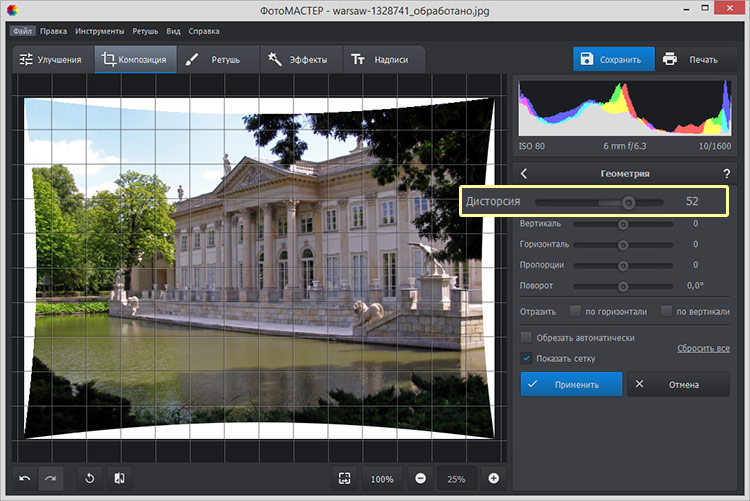Click the reset rotation icon in bottom toolbar
Viewport: 750px width, 501px height.
(x=89, y=478)
